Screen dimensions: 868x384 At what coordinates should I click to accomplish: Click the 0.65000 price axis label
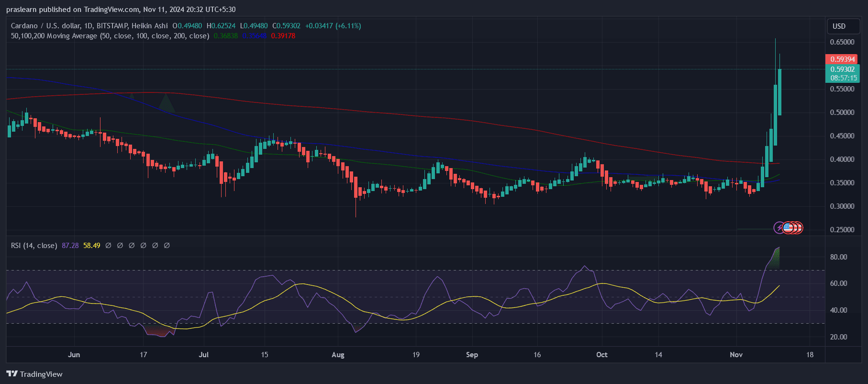pyautogui.click(x=842, y=42)
